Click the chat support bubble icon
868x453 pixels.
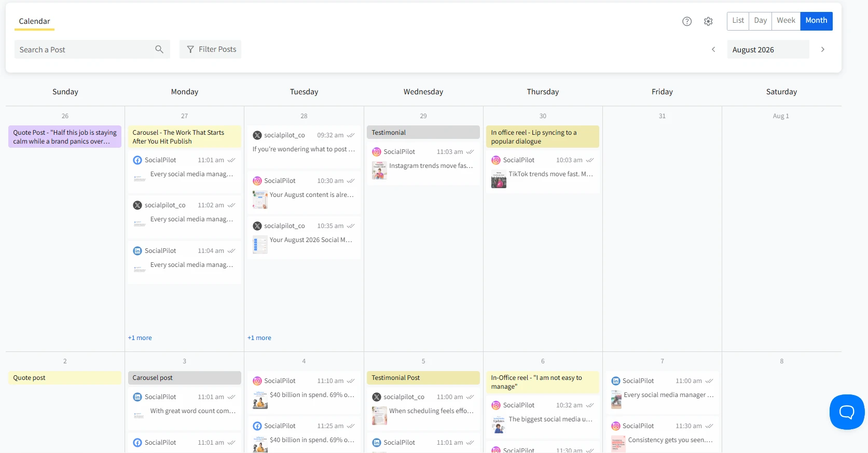pos(847,412)
